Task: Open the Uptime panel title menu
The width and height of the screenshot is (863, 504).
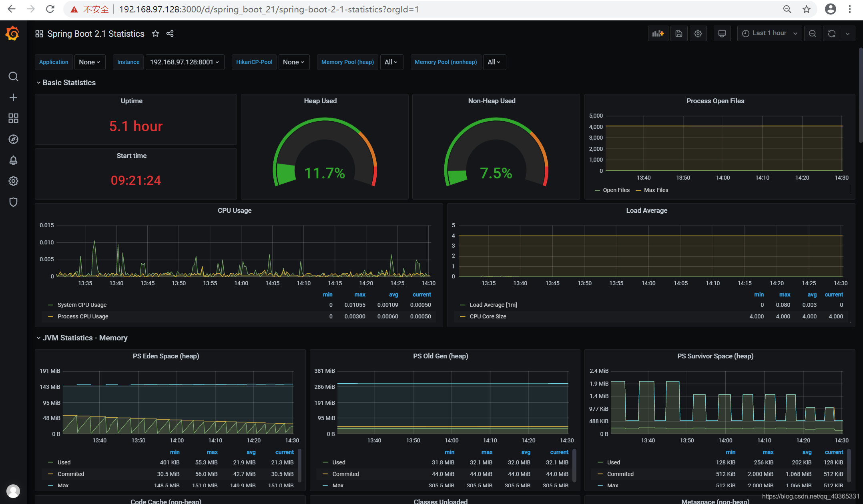Action: 132,101
